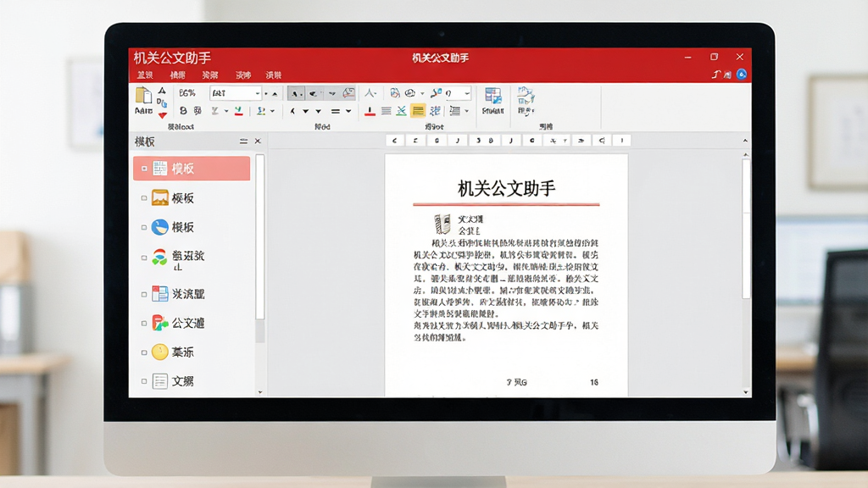Image resolution: width=868 pixels, height=488 pixels.
Task: Click the green crossed-lines icon beside the yellow highlight
Action: pyautogui.click(x=401, y=111)
